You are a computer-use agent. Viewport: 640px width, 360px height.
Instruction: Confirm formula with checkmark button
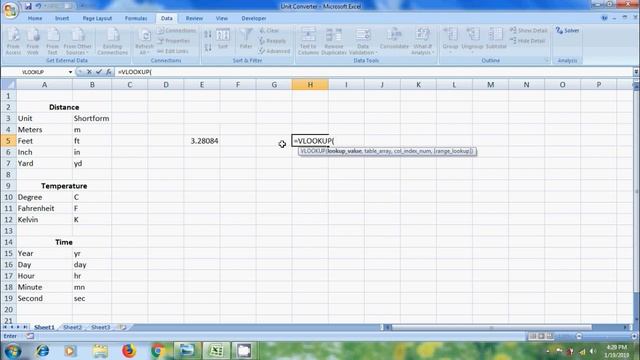pyautogui.click(x=99, y=72)
